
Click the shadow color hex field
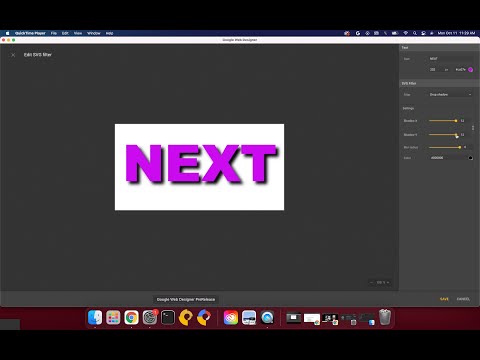448,158
